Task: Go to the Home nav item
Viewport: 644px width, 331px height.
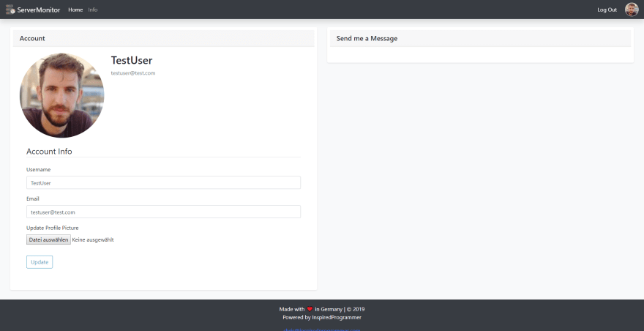Action: click(75, 10)
